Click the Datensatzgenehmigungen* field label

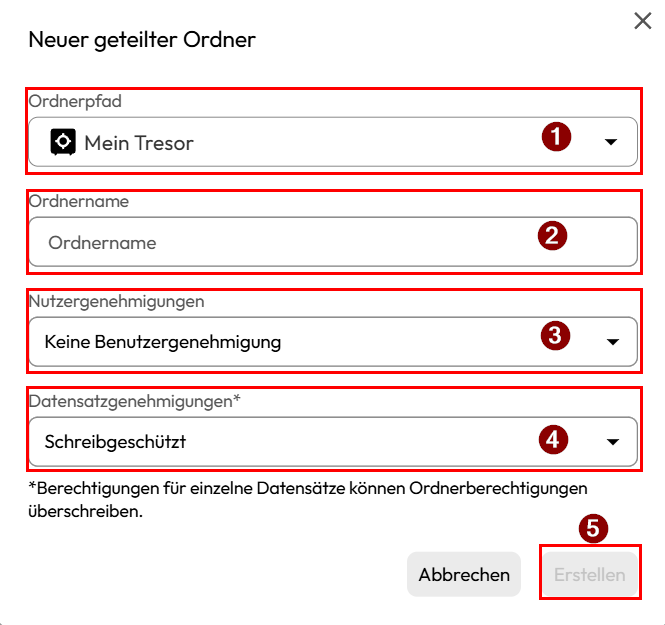(136, 400)
